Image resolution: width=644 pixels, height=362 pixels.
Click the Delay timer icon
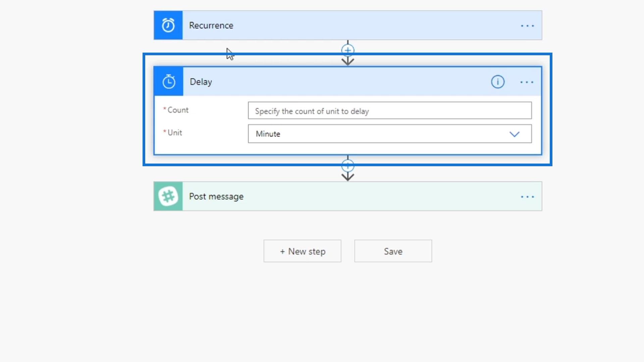tap(168, 82)
